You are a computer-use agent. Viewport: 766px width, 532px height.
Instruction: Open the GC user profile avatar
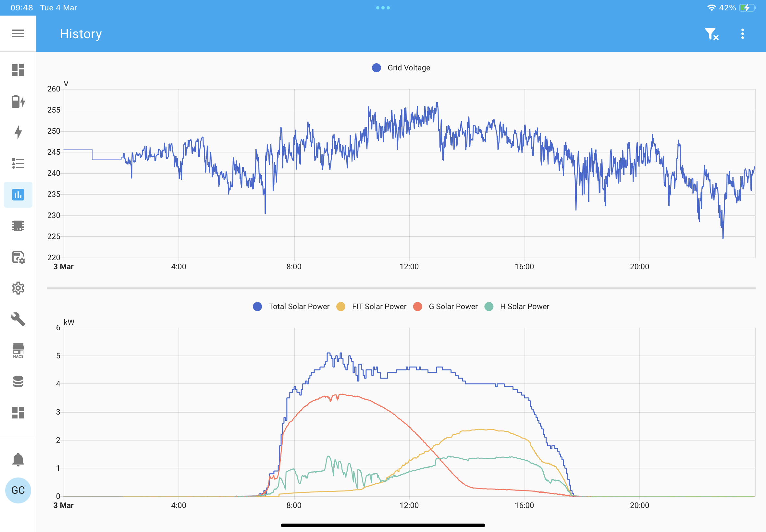18,490
